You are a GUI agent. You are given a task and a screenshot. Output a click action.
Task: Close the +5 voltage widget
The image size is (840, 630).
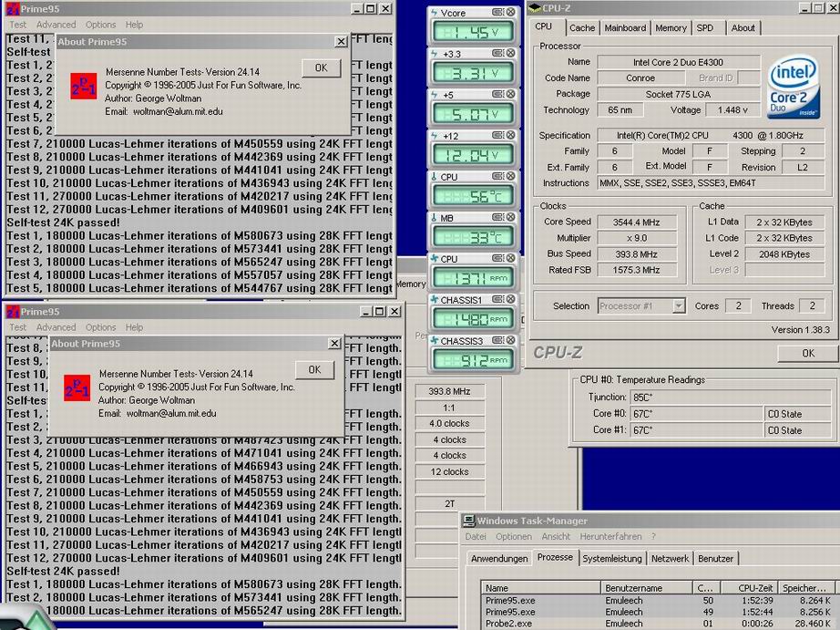click(x=511, y=95)
